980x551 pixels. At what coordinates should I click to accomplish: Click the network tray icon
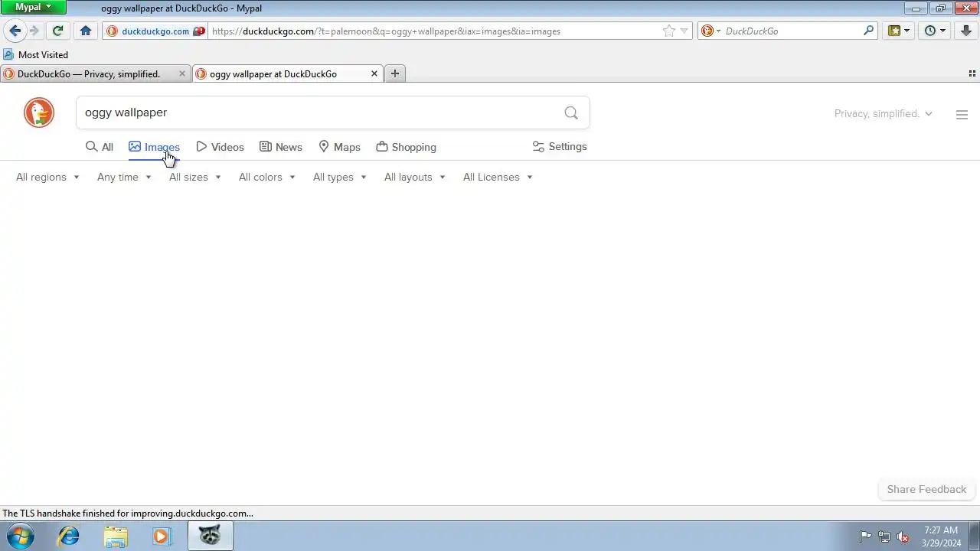(884, 536)
